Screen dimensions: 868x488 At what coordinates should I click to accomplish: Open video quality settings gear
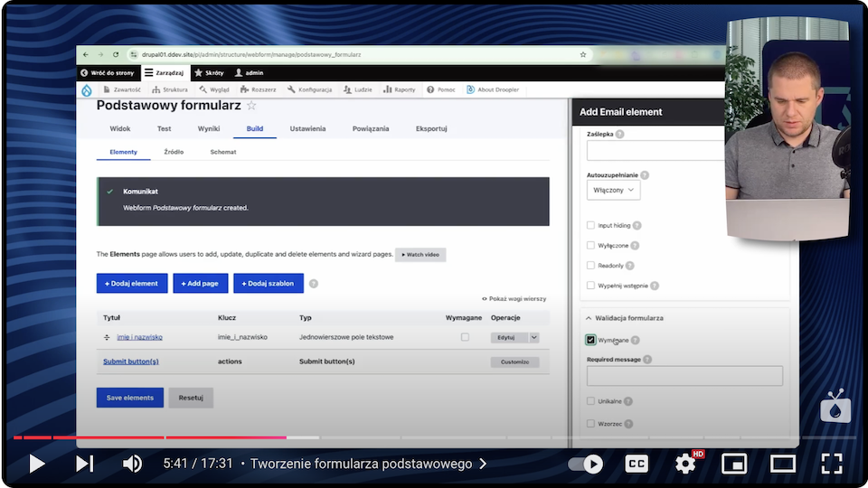686,464
